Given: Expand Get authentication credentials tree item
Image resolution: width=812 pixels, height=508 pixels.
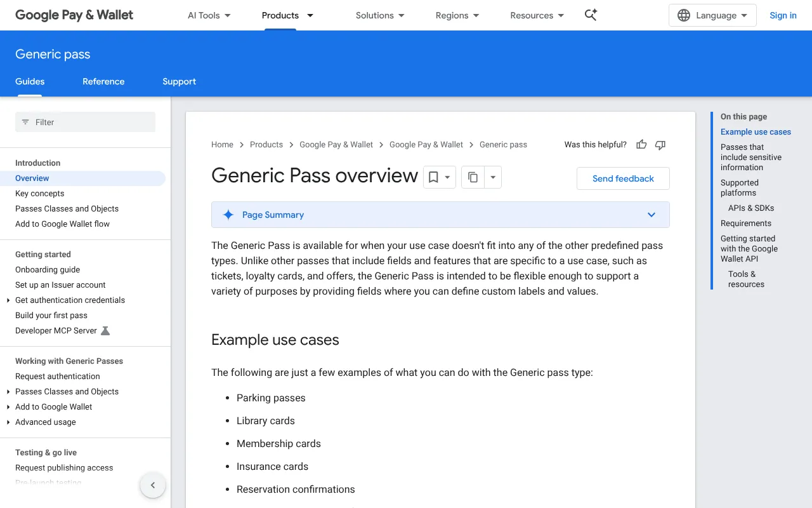Looking at the screenshot, I should tap(8, 300).
